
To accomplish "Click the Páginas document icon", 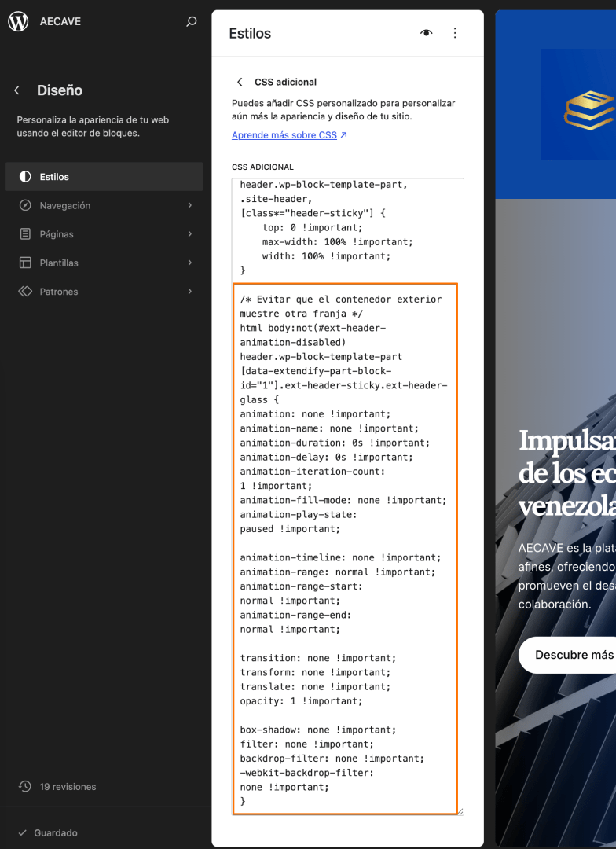I will 25,234.
